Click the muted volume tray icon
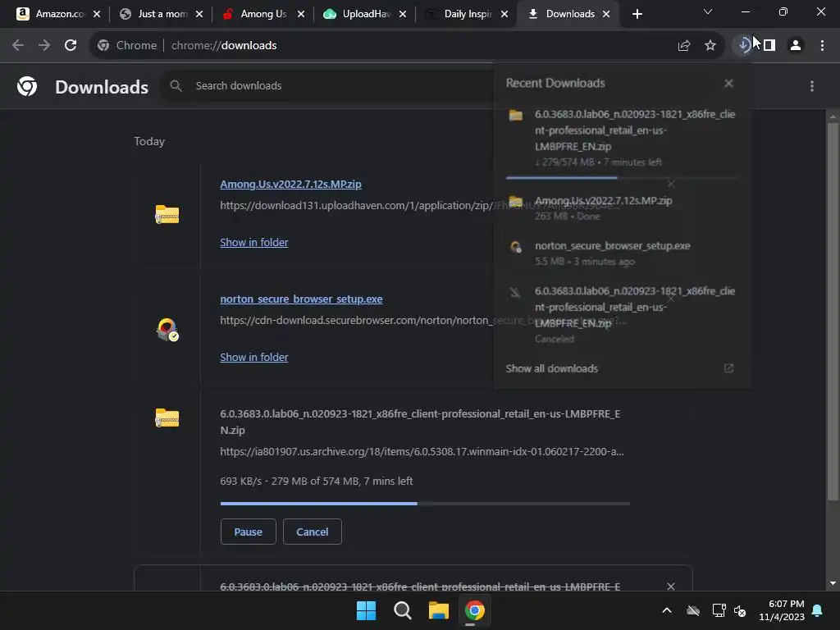The height and width of the screenshot is (630, 840). pyautogui.click(x=741, y=610)
